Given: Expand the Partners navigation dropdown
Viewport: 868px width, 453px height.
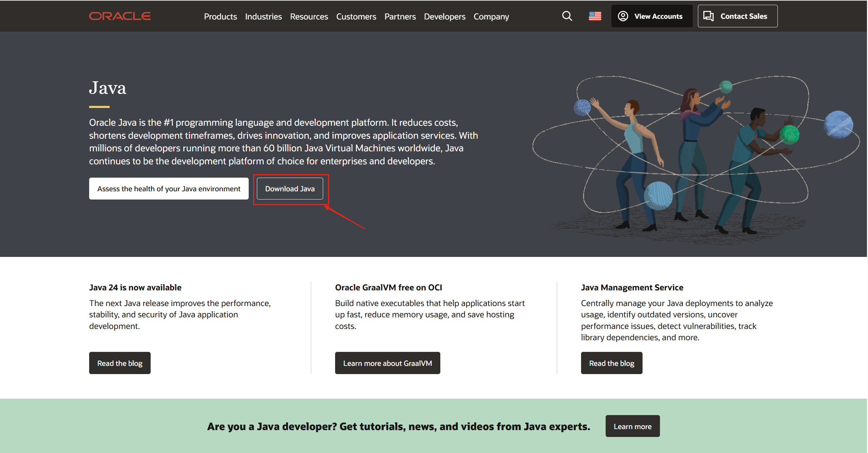Looking at the screenshot, I should [400, 16].
